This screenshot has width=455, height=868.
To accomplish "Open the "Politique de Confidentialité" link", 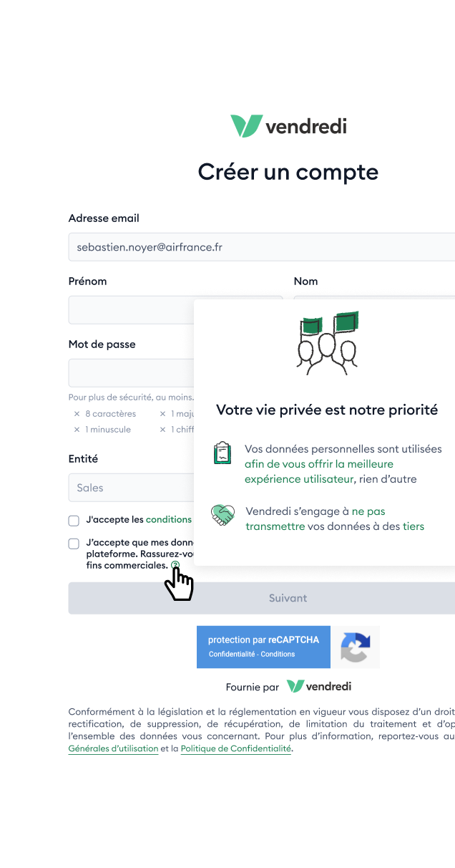I will (x=236, y=748).
